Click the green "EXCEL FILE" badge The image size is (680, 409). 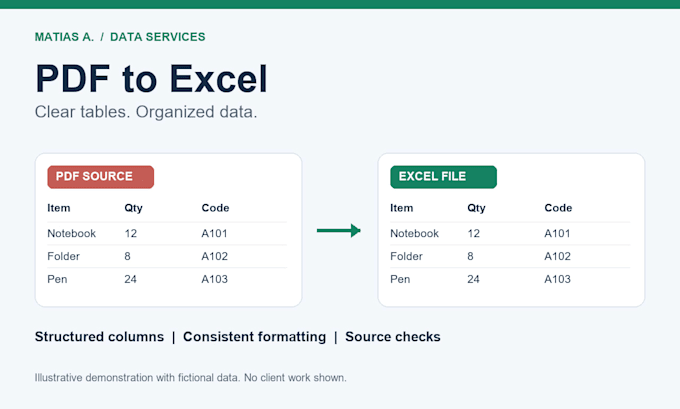point(444,177)
